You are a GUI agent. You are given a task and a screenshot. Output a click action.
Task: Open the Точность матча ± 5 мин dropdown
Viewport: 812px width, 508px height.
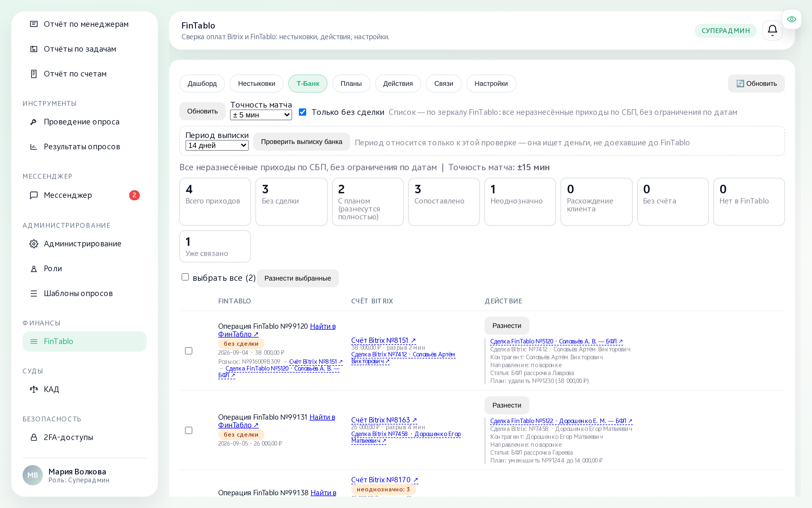(261, 115)
